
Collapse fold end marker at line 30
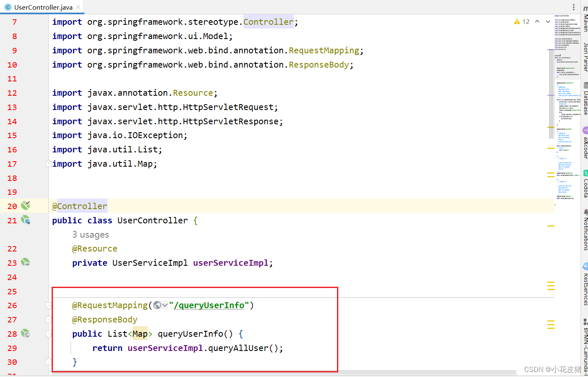pyautogui.click(x=49, y=361)
